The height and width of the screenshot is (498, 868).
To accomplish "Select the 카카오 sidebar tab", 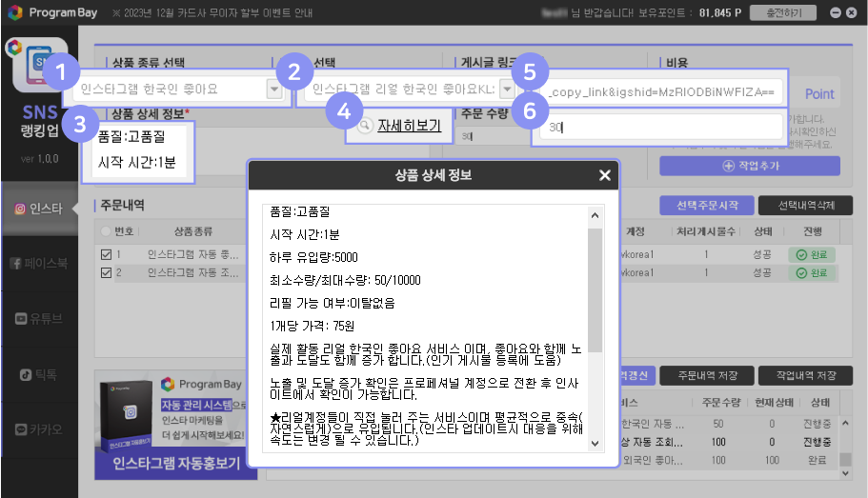I will click(x=40, y=429).
